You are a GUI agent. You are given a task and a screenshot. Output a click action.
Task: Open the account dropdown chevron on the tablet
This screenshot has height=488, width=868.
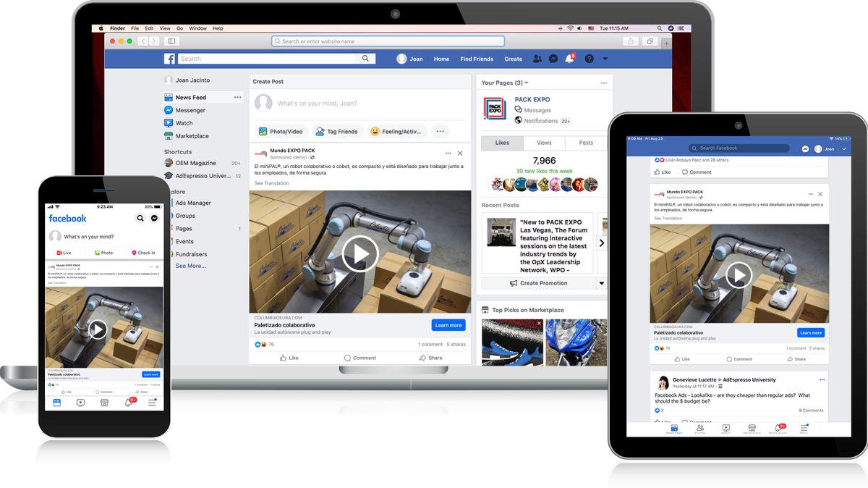843,148
